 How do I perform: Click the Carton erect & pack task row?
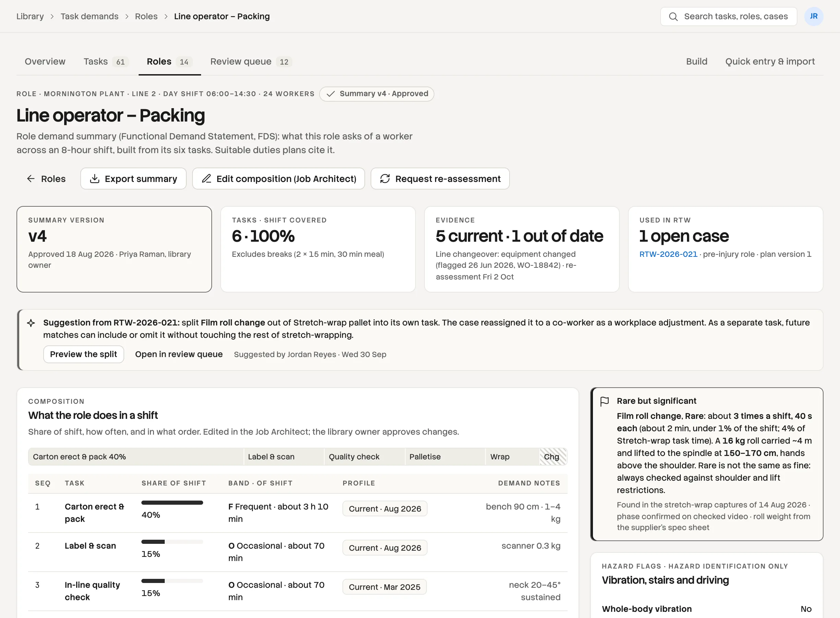(x=297, y=513)
